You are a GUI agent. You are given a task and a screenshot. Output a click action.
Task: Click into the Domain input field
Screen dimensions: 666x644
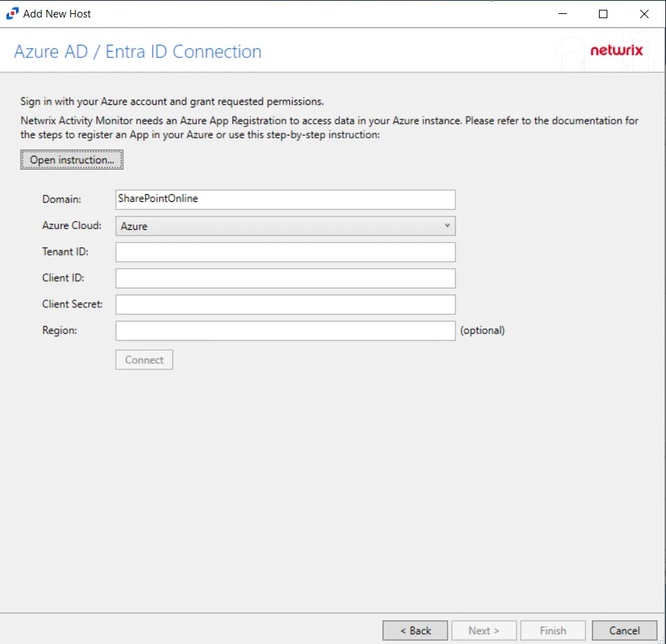pos(286,200)
